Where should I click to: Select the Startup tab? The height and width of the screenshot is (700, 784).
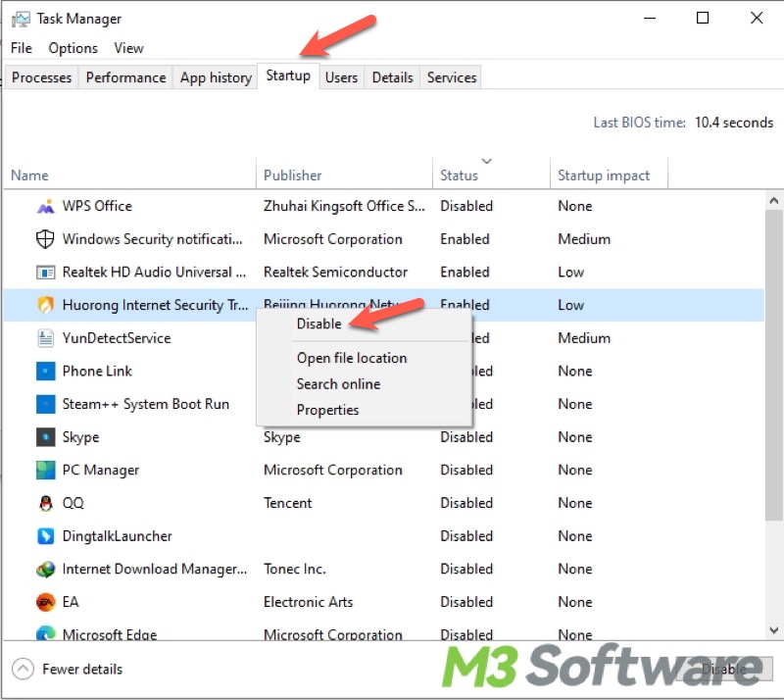click(x=288, y=75)
